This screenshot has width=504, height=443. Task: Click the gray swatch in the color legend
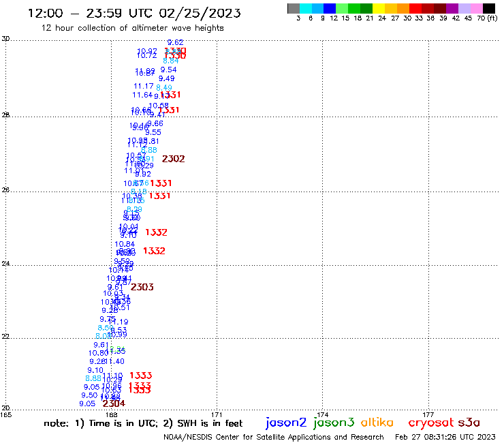coord(294,8)
